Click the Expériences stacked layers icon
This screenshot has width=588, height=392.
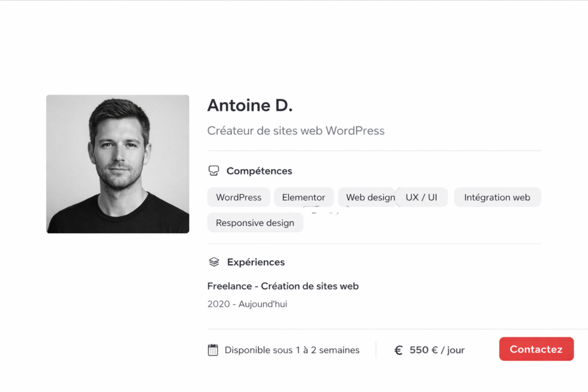pos(214,262)
